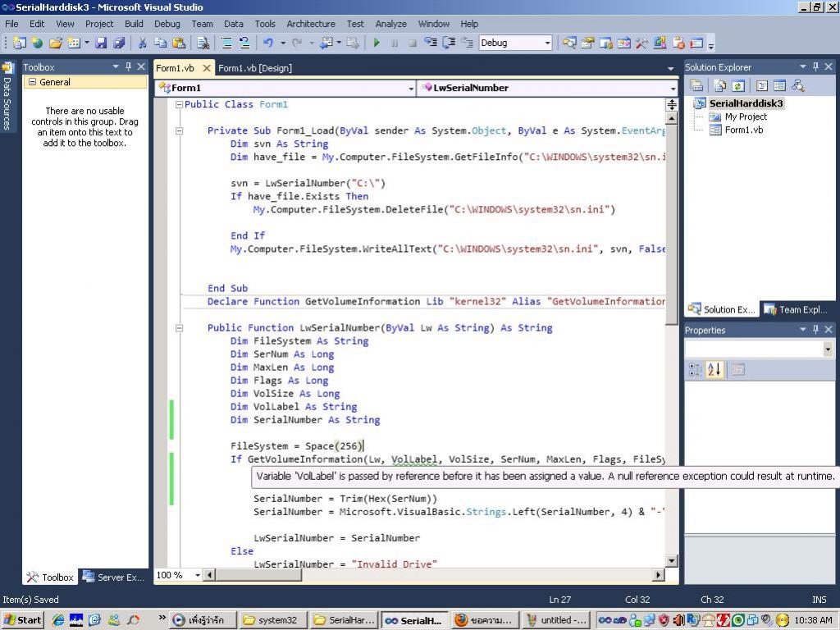This screenshot has width=840, height=630.
Task: Switch to Form1.vb [Design] tab
Action: pos(254,68)
